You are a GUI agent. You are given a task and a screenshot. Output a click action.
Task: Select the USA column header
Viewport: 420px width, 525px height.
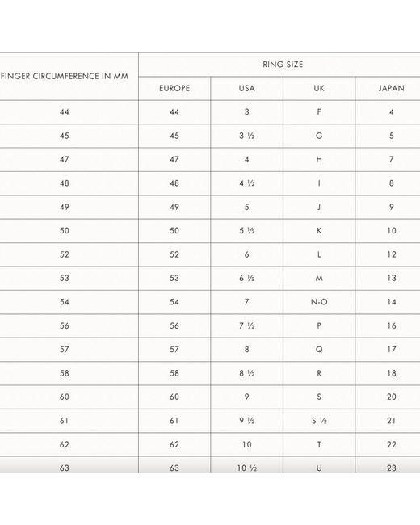pyautogui.click(x=247, y=88)
